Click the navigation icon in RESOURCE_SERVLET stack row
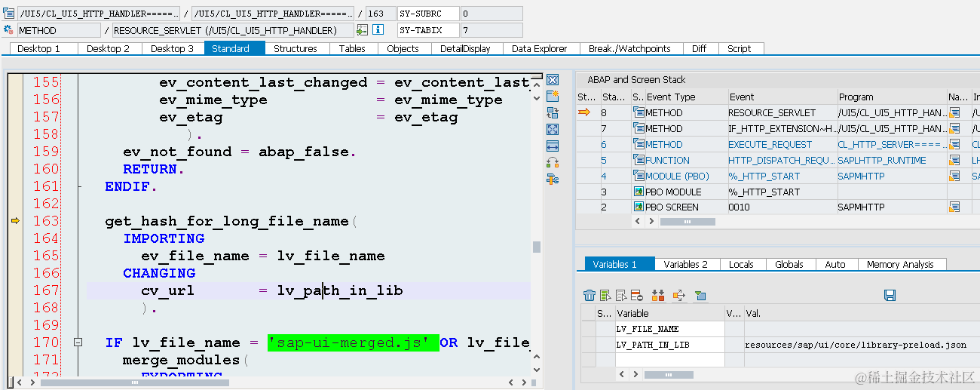This screenshot has height=390, width=980. point(954,112)
